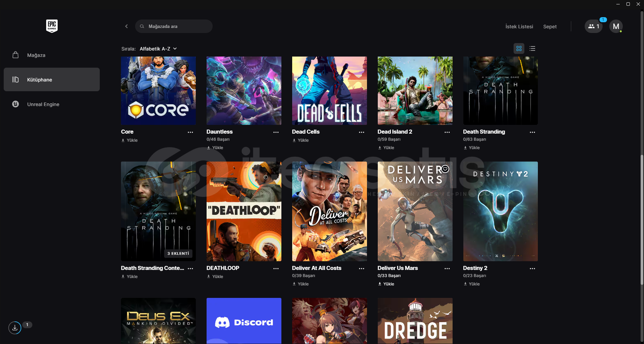Click Yükle under Deliver At All Costs

coord(301,284)
